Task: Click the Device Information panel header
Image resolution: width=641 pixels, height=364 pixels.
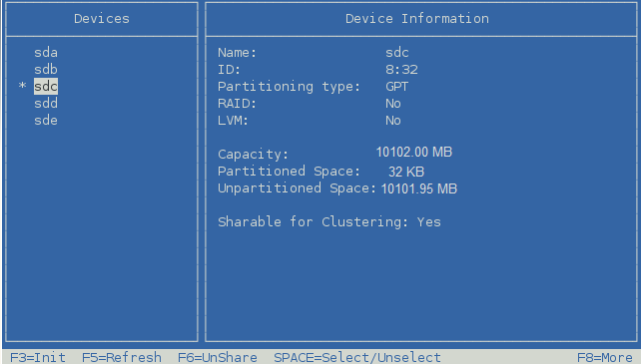Action: click(x=417, y=19)
